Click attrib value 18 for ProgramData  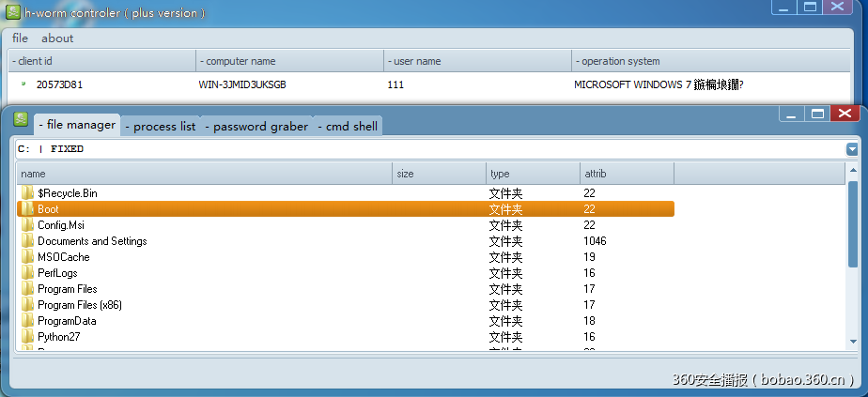(589, 321)
